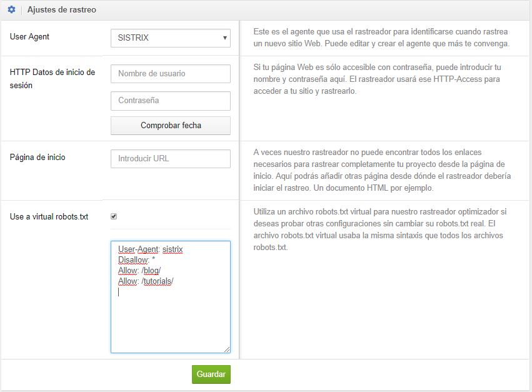Click the Use a virtual robots.txt label
Screen dimensions: 532x392
click(49, 216)
